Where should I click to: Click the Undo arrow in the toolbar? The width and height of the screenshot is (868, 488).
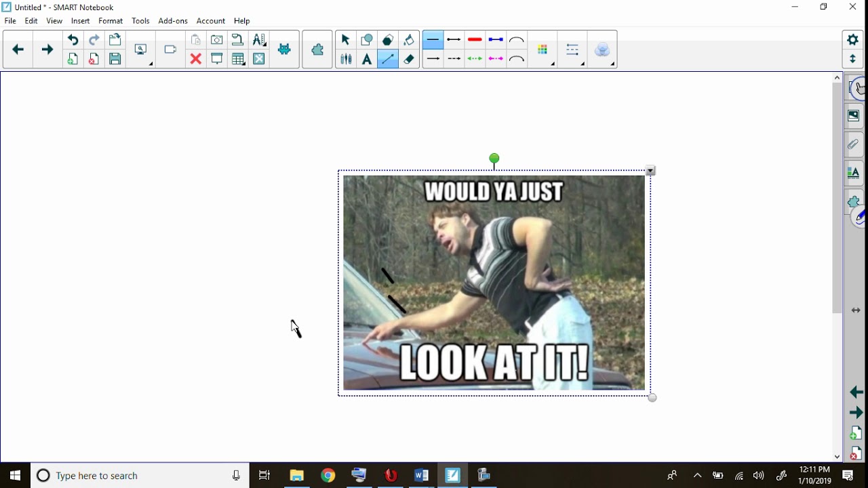73,40
